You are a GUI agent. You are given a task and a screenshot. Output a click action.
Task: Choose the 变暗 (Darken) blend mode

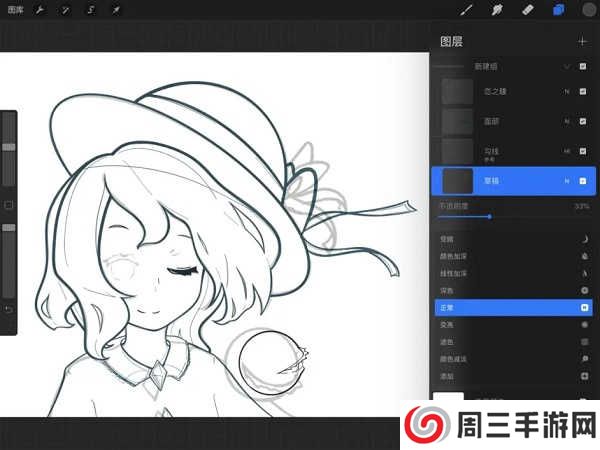(514, 239)
